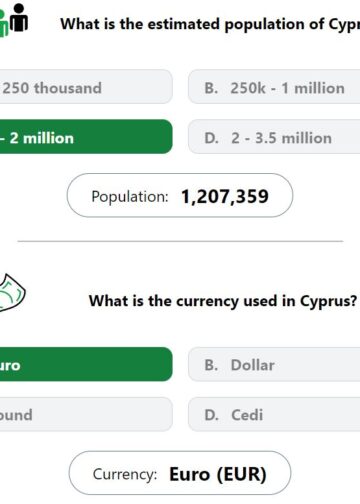Image resolution: width=360 pixels, height=504 pixels.
Task: Select the 250 thousand answer option
Action: pyautogui.click(x=86, y=87)
